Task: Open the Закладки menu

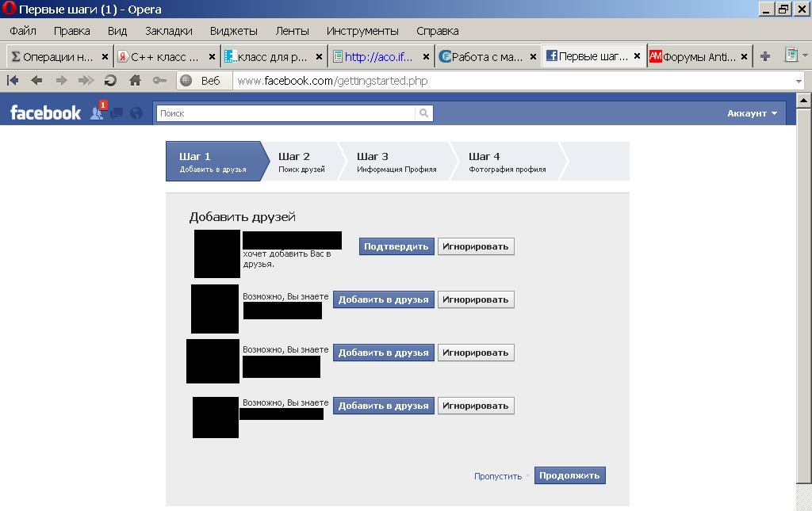Action: (x=168, y=31)
